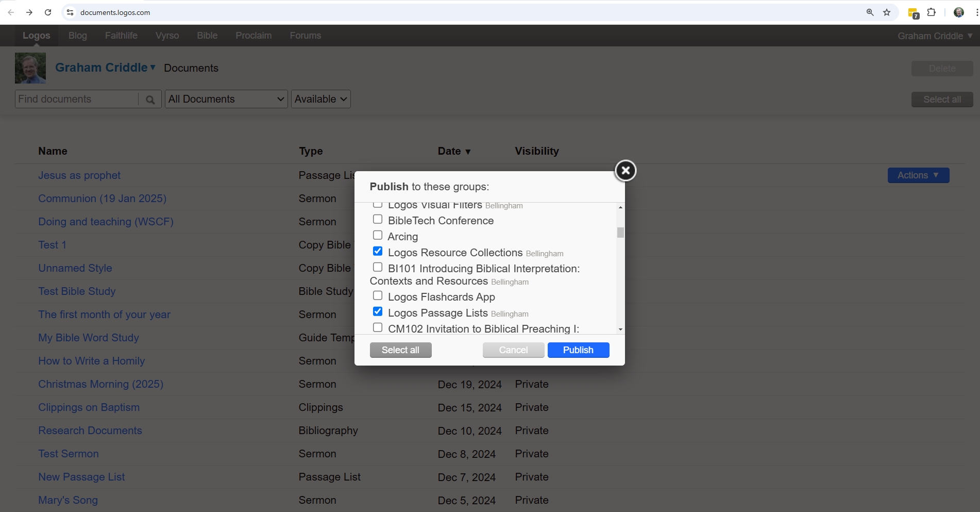
Task: Open Doing and teaching (WSCF) document
Action: click(x=106, y=222)
